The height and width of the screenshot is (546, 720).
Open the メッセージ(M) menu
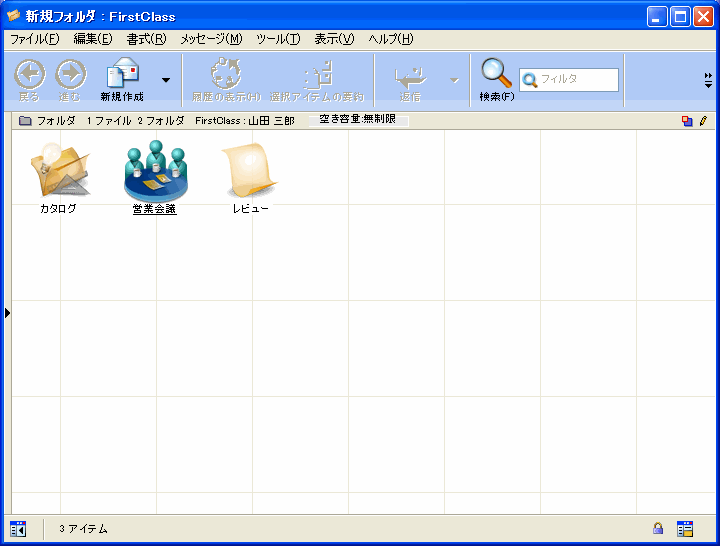[211, 39]
